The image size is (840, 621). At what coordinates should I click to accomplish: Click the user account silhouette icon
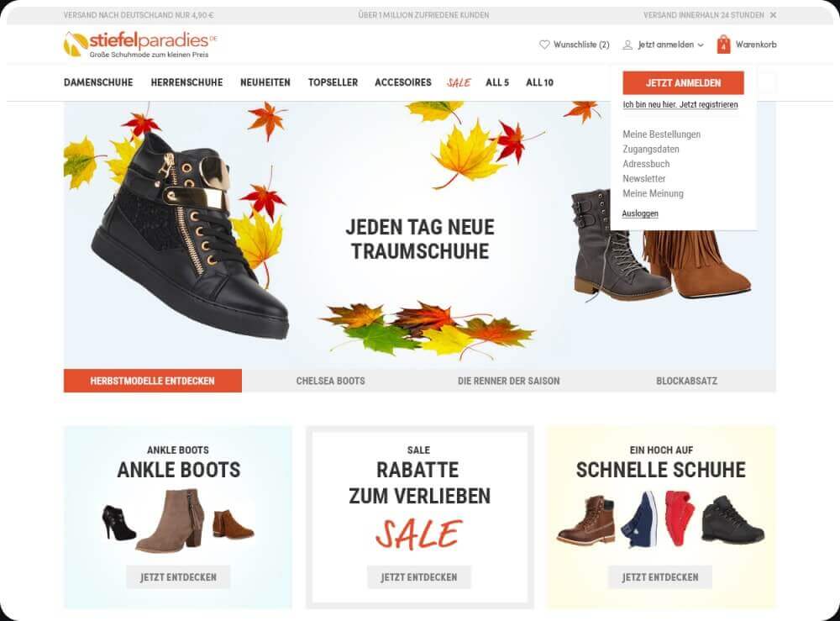coord(627,45)
